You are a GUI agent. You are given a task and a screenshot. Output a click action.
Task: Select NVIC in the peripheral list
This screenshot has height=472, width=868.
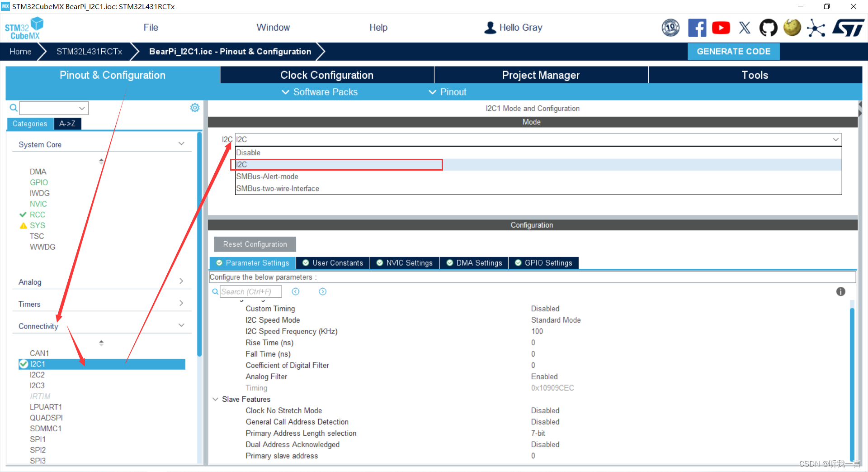(38, 204)
